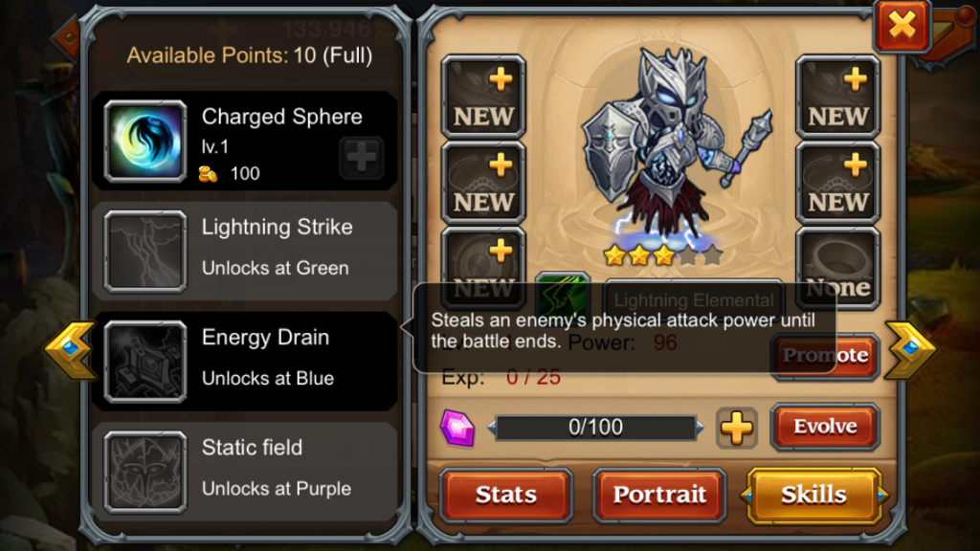The image size is (980, 551).
Task: Open the middle-right NEW equipment slot
Action: [837, 183]
